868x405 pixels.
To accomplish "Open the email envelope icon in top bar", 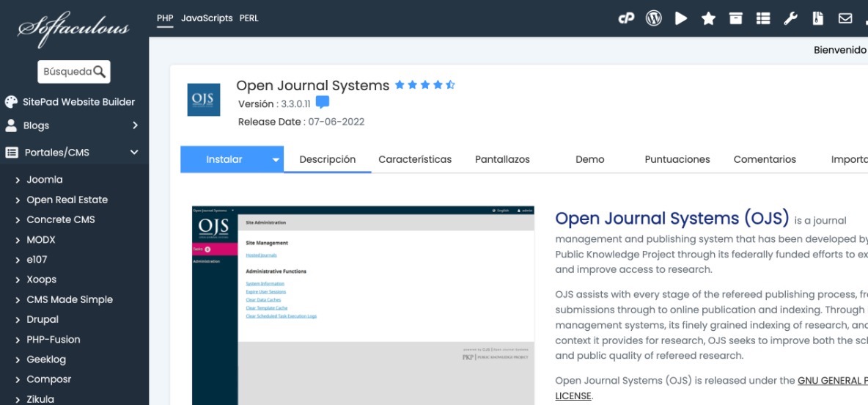I will pos(845,18).
